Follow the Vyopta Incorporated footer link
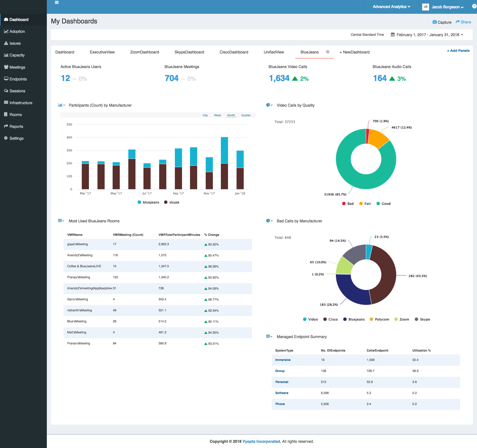The image size is (477, 448). 261,441
